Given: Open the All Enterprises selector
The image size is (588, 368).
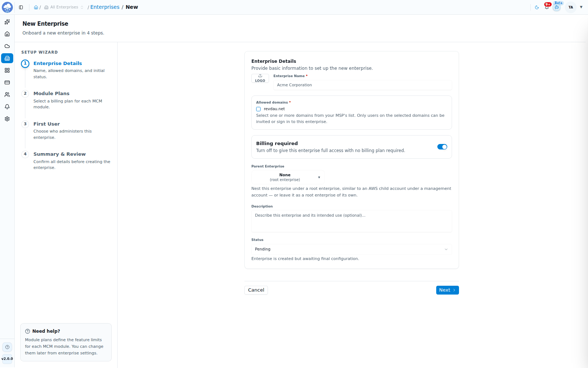Looking at the screenshot, I should click(x=64, y=7).
